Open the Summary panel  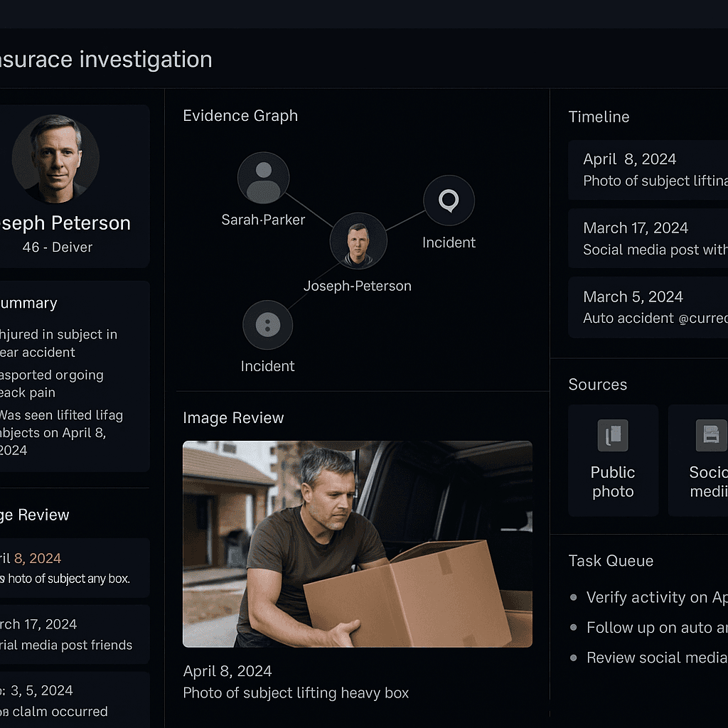coord(29,303)
